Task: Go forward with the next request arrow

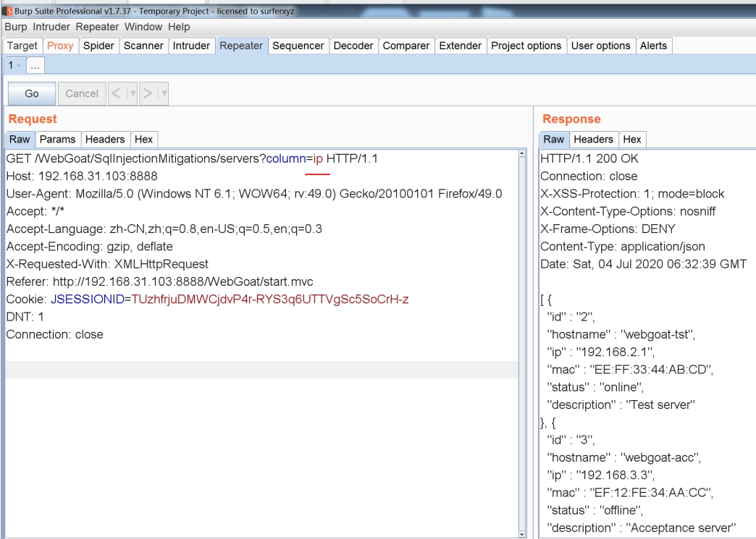Action: pos(148,93)
